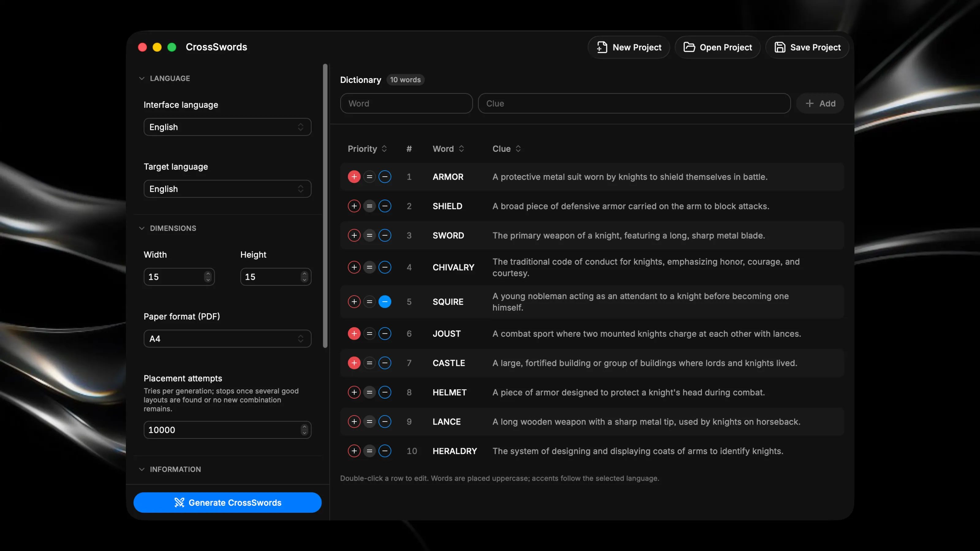Focus the Clue input field

pyautogui.click(x=634, y=103)
